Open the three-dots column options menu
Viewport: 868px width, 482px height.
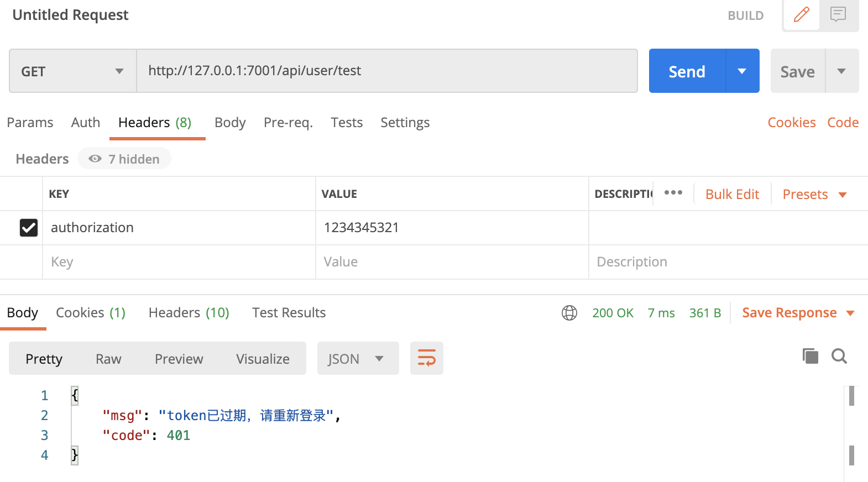click(673, 192)
